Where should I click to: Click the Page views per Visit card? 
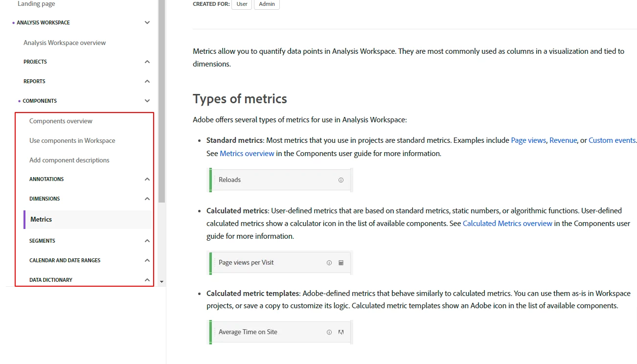tap(280, 263)
